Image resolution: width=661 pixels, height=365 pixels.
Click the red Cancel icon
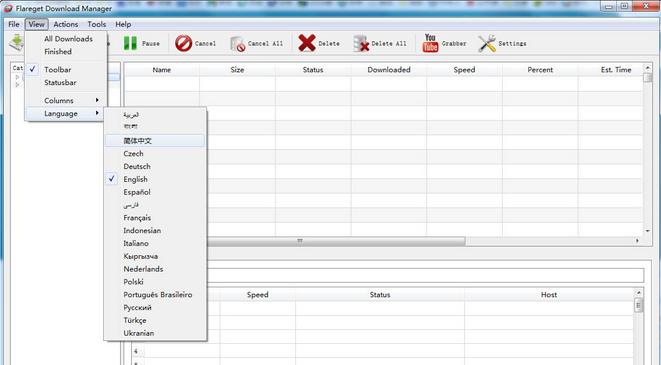pos(183,43)
